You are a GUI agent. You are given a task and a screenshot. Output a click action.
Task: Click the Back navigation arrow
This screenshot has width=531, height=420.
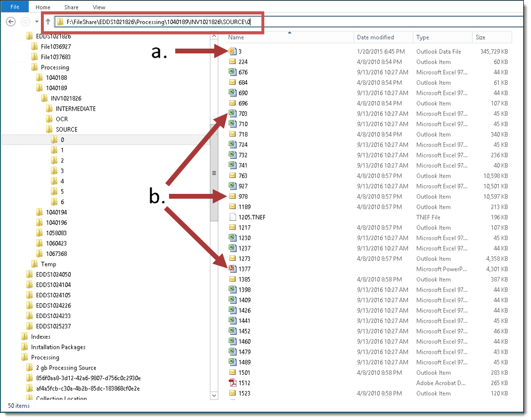click(11, 22)
